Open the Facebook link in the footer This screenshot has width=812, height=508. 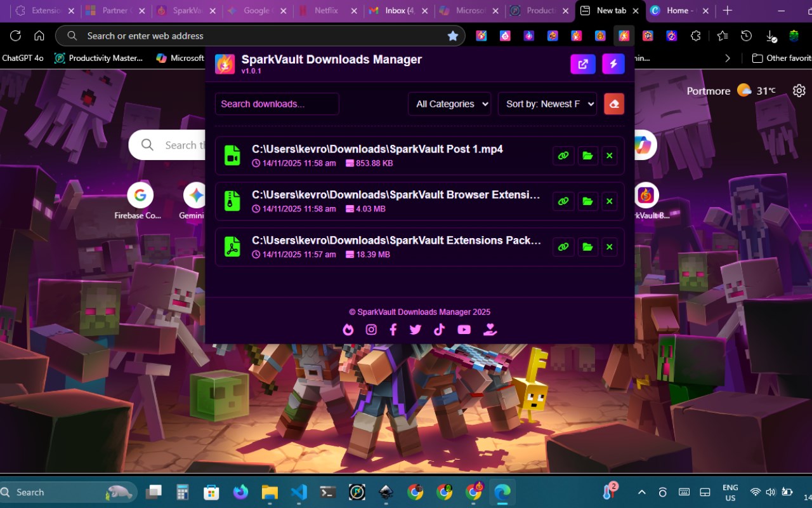coord(393,330)
